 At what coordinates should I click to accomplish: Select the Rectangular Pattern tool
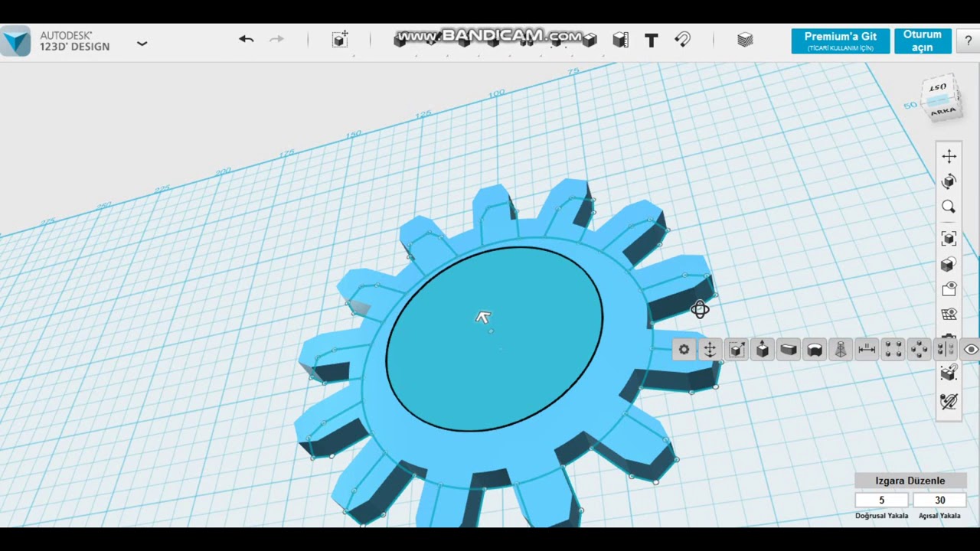pyautogui.click(x=893, y=350)
